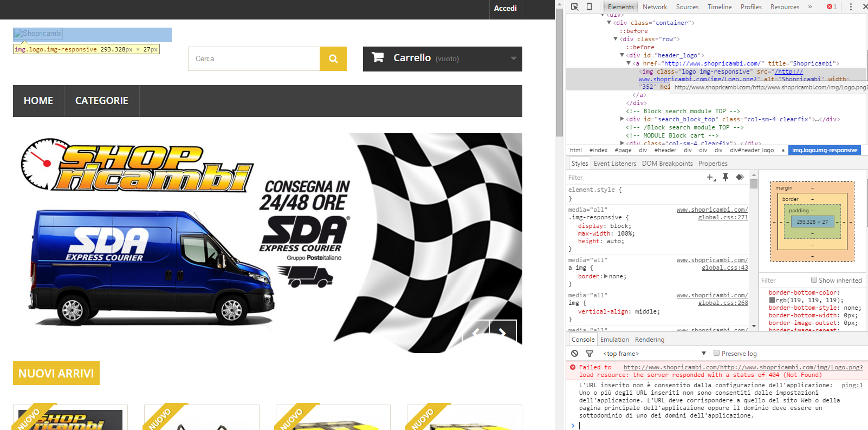Image resolution: width=868 pixels, height=430 pixels.
Task: Click the Cerca search input field
Action: pyautogui.click(x=254, y=58)
